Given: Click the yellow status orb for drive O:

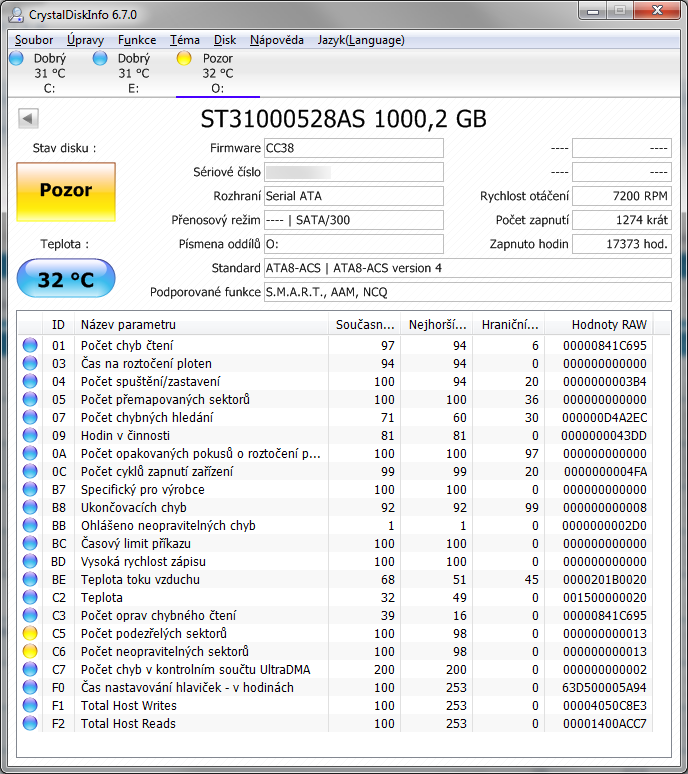Looking at the screenshot, I should pos(184,58).
